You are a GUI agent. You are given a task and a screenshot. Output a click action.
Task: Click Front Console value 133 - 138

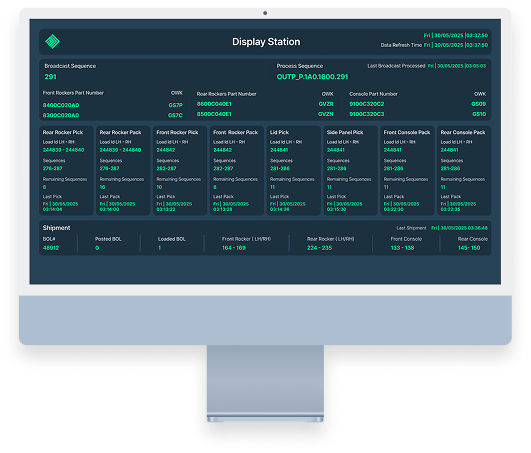point(402,248)
